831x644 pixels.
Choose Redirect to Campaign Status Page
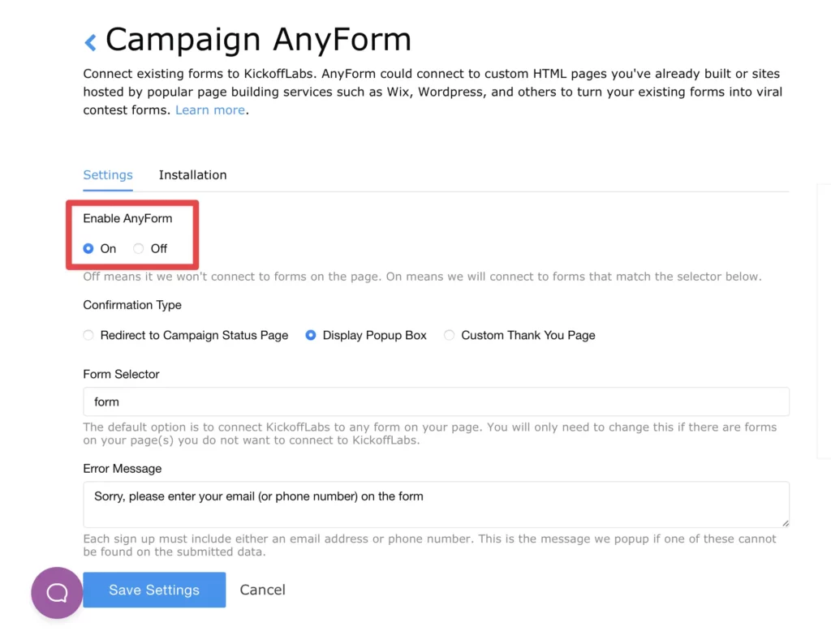pyautogui.click(x=88, y=335)
